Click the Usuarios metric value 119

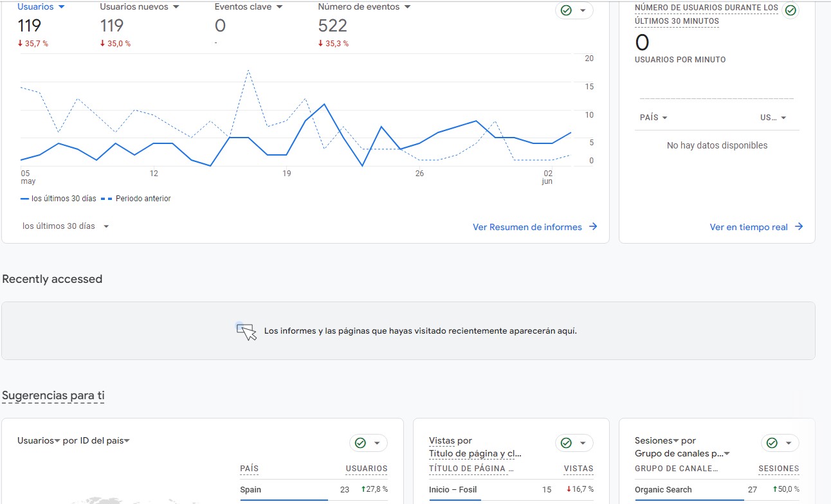30,26
